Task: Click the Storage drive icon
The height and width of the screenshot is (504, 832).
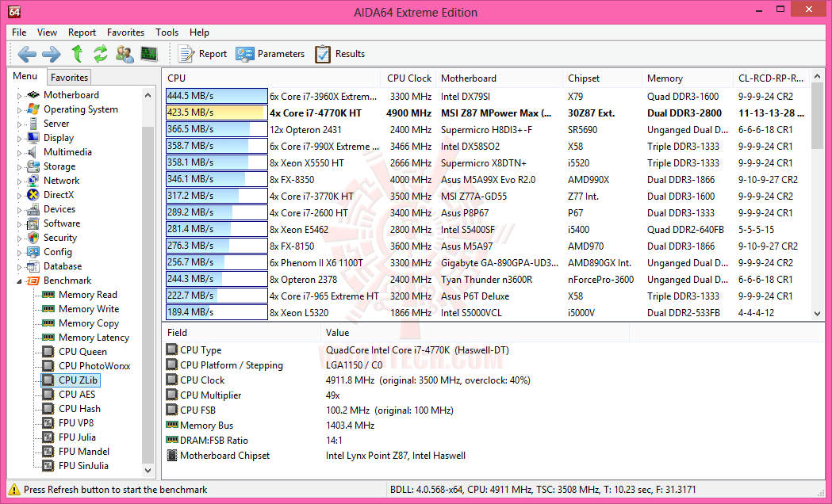Action: click(x=33, y=166)
